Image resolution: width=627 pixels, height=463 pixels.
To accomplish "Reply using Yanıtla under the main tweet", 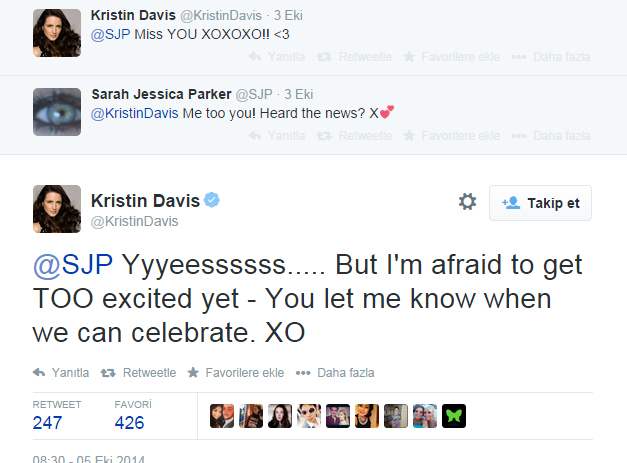I will pyautogui.click(x=61, y=373).
